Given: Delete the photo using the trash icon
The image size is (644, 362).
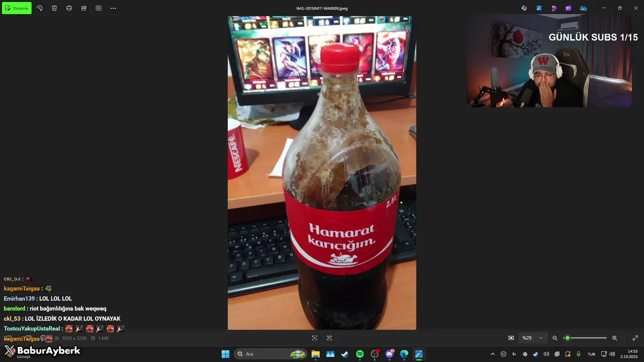Looking at the screenshot, I should click(54, 8).
